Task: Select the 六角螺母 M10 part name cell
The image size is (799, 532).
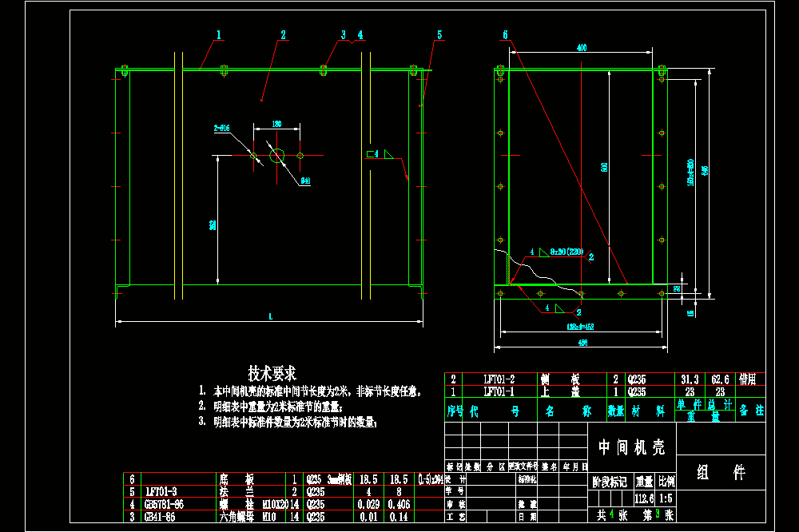Action: 247,517
